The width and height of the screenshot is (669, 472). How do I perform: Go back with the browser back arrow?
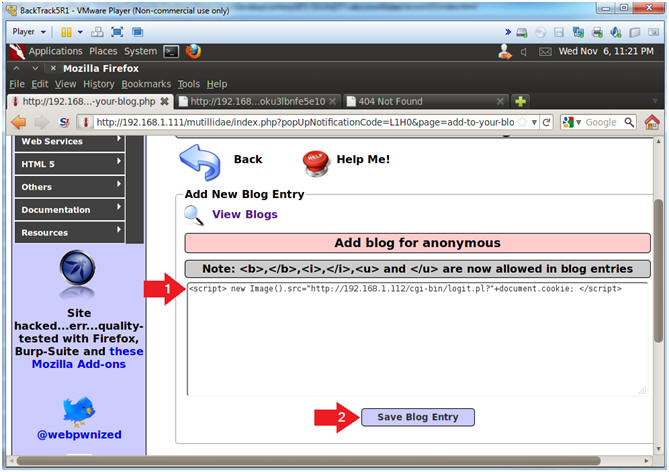(x=19, y=122)
